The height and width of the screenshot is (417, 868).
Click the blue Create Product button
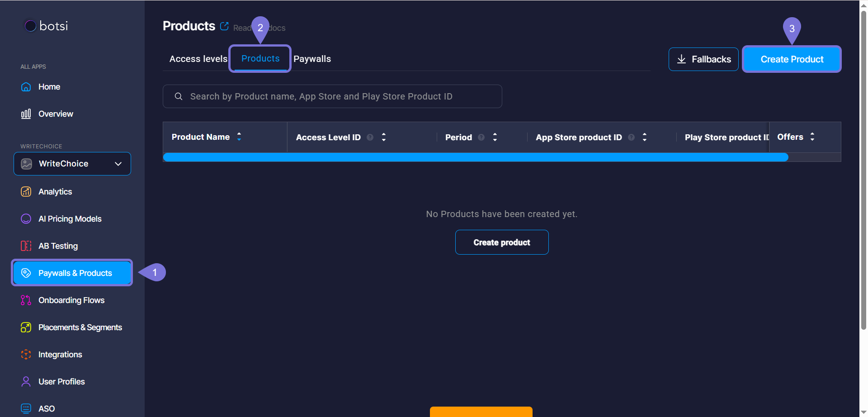(792, 59)
